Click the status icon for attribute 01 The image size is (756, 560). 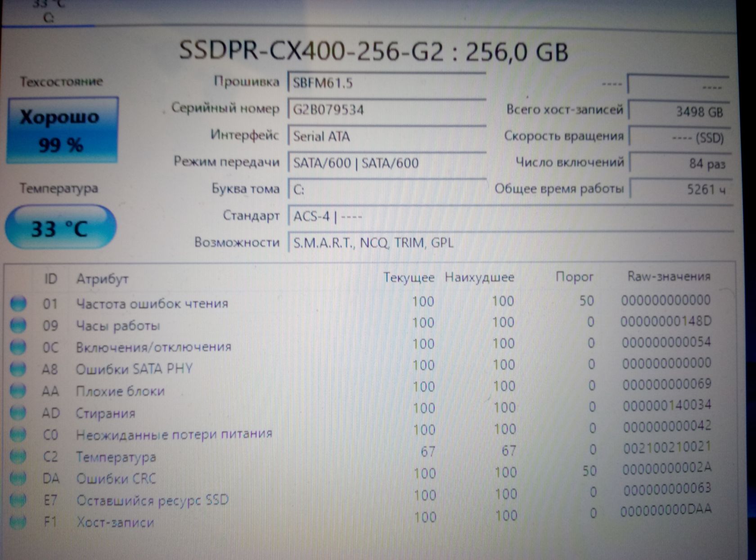pyautogui.click(x=18, y=303)
